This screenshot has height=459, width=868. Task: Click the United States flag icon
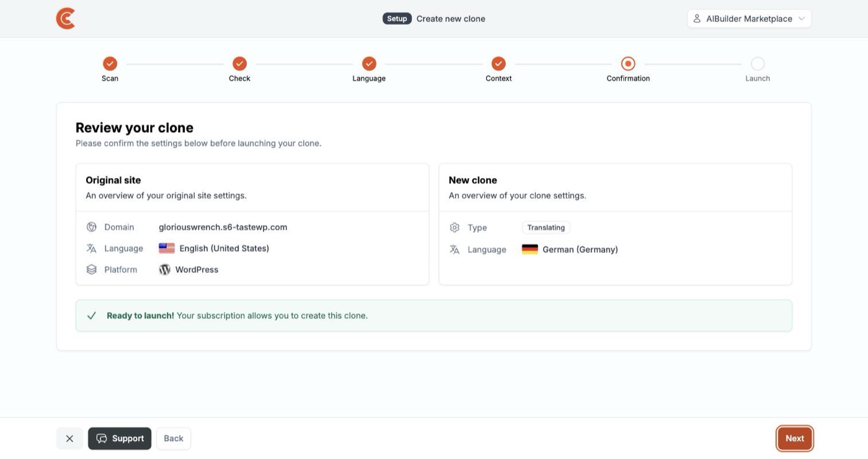[167, 248]
